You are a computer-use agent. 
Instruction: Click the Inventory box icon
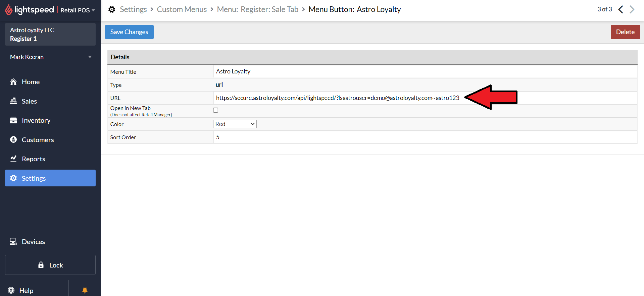pos(13,120)
